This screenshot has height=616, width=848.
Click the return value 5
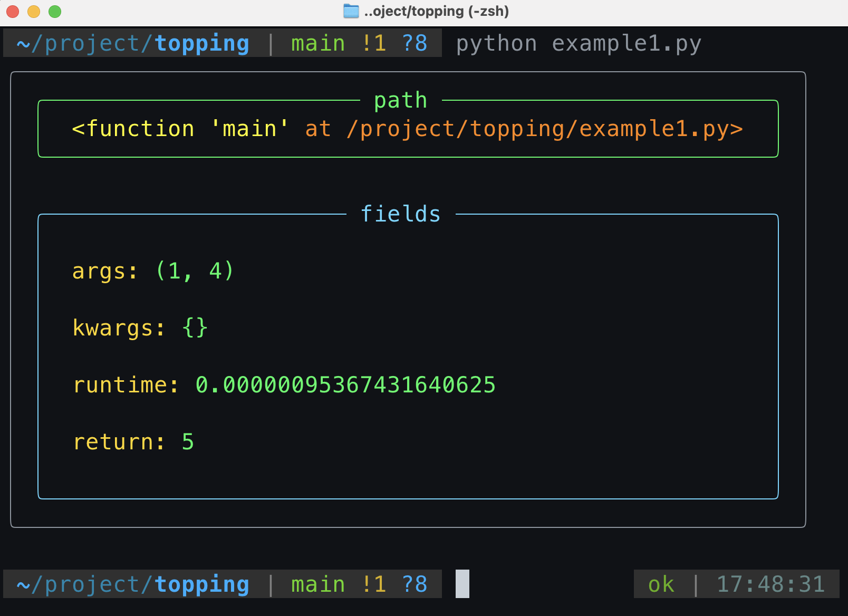187,442
